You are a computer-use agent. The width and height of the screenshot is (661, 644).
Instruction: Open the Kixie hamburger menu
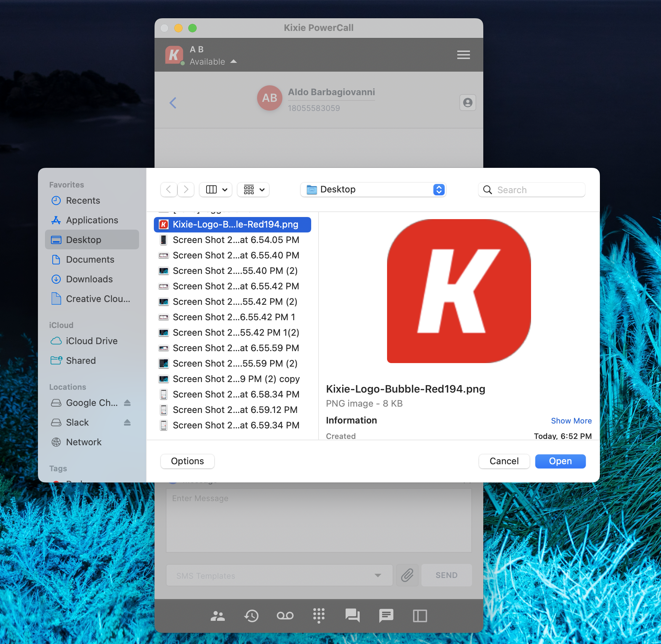463,55
